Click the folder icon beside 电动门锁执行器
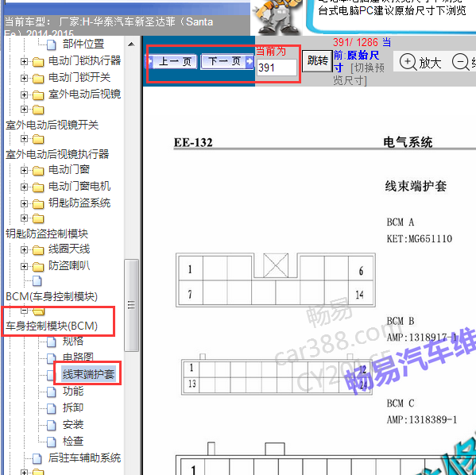This screenshot has width=476, height=475. click(38, 62)
